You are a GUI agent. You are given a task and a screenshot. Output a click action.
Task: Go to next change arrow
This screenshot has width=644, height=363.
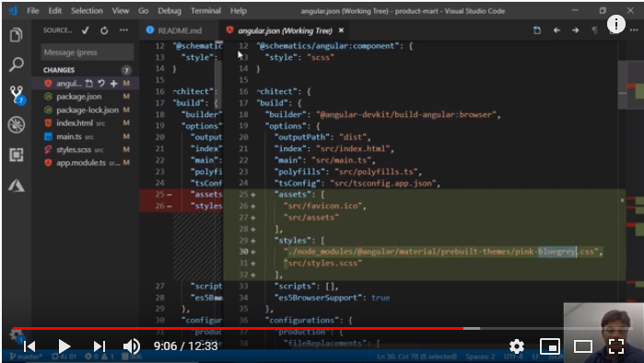point(576,30)
